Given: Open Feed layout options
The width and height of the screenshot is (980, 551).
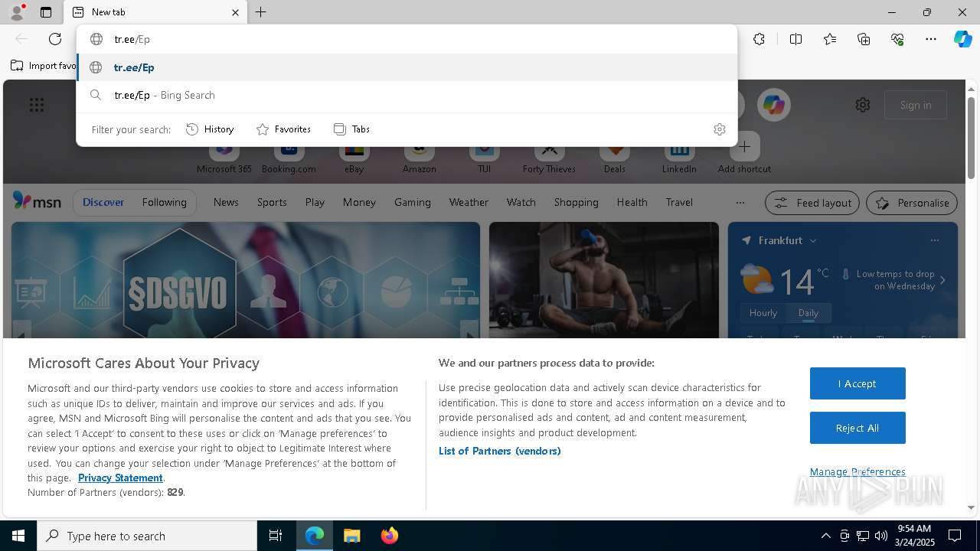Looking at the screenshot, I should coord(812,203).
